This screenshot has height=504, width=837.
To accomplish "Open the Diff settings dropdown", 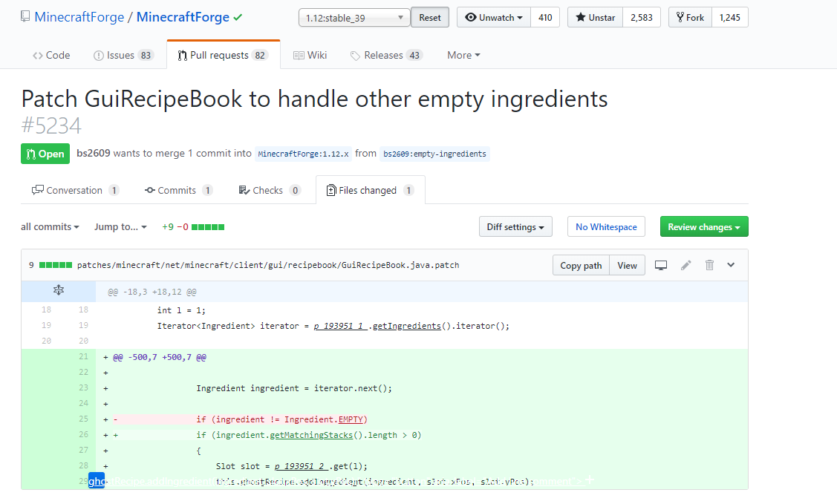I will [515, 226].
